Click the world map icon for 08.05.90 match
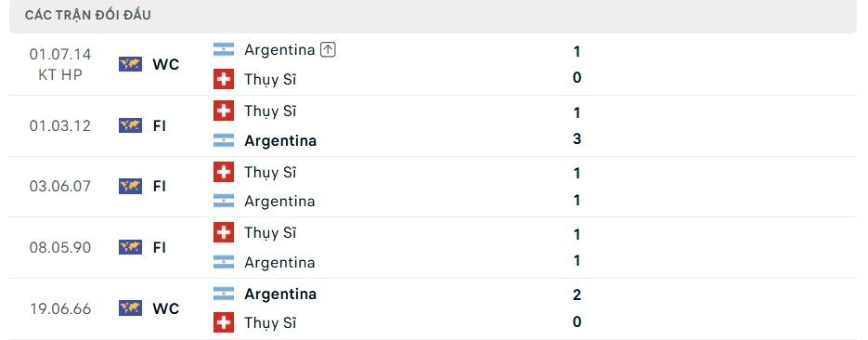 [x=130, y=247]
